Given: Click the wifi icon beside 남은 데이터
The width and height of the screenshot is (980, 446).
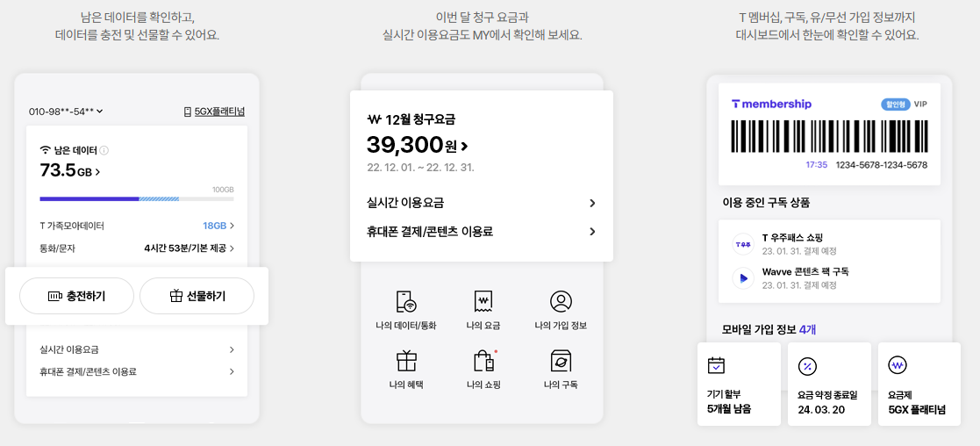Looking at the screenshot, I should (45, 150).
